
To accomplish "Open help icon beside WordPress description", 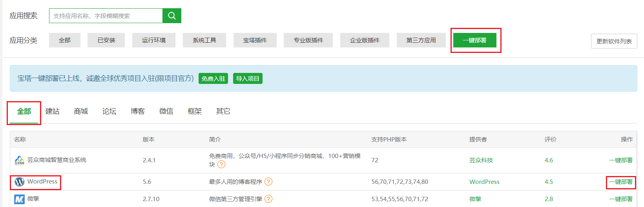I will click(268, 182).
